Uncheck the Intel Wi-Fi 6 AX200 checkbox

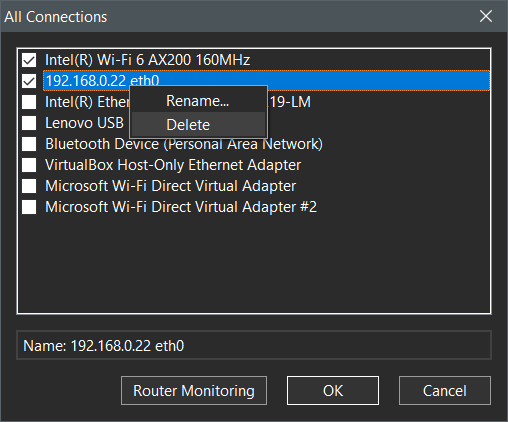tap(29, 60)
